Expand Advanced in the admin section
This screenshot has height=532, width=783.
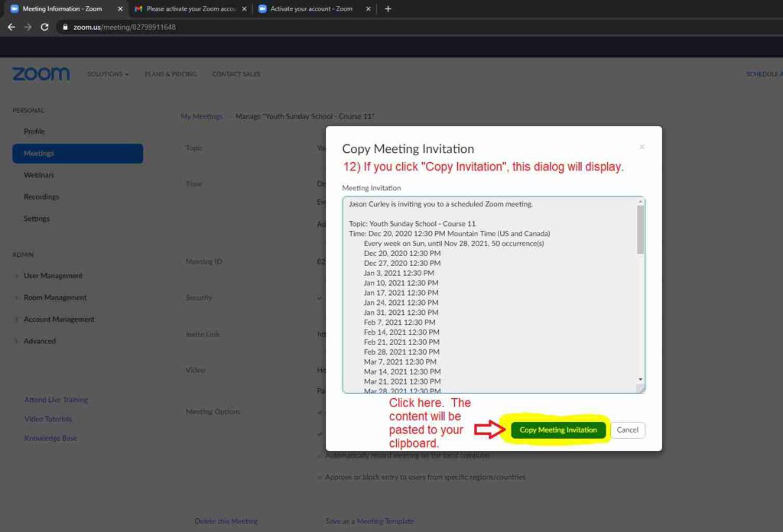click(x=40, y=341)
